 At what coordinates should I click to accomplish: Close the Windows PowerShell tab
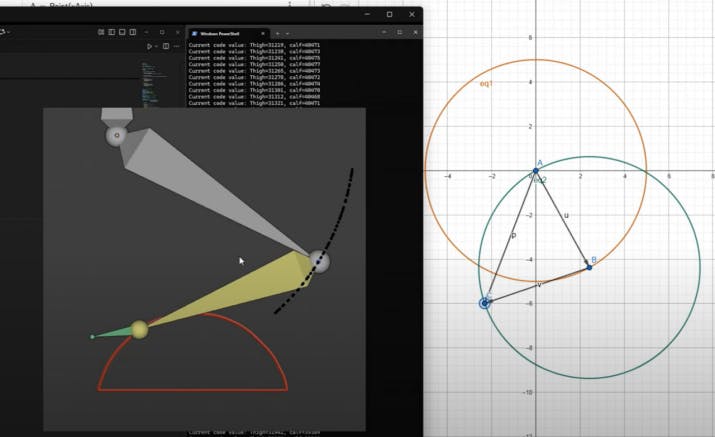pos(264,33)
